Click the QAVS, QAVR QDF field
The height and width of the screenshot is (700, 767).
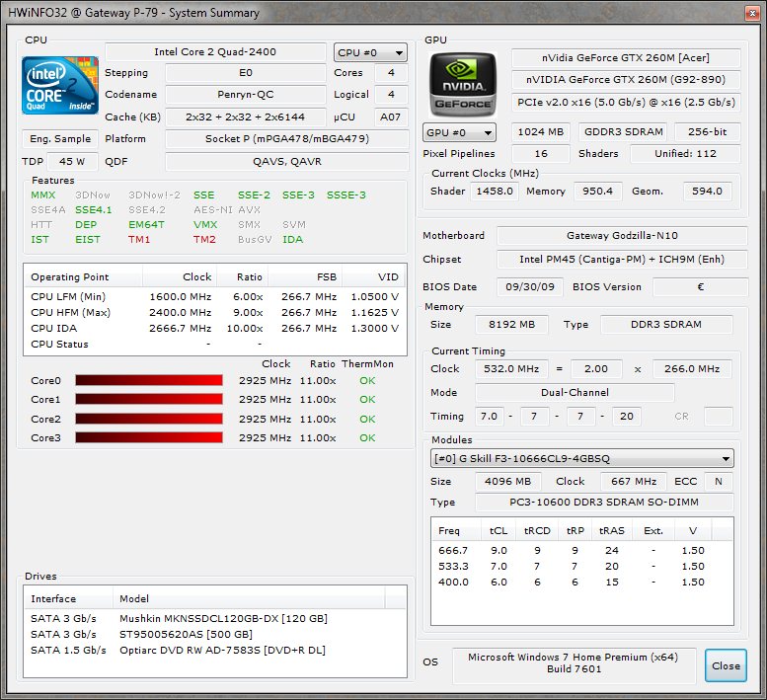tap(287, 162)
